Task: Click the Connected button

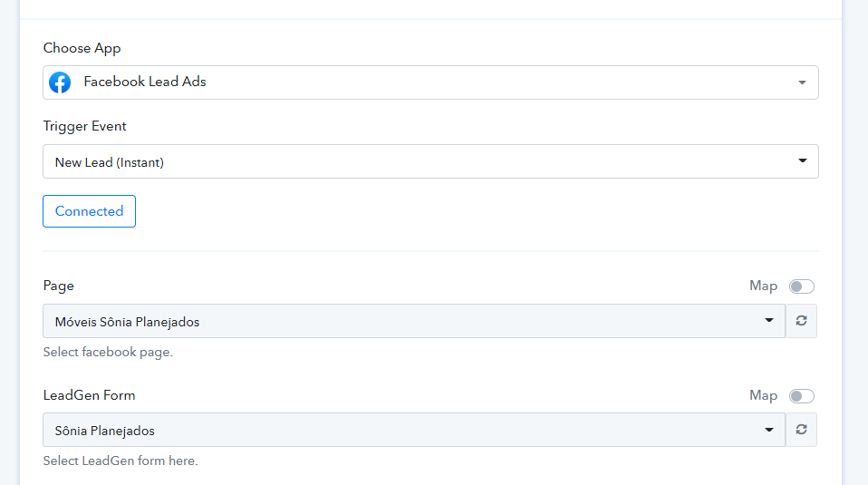Action: point(89,211)
